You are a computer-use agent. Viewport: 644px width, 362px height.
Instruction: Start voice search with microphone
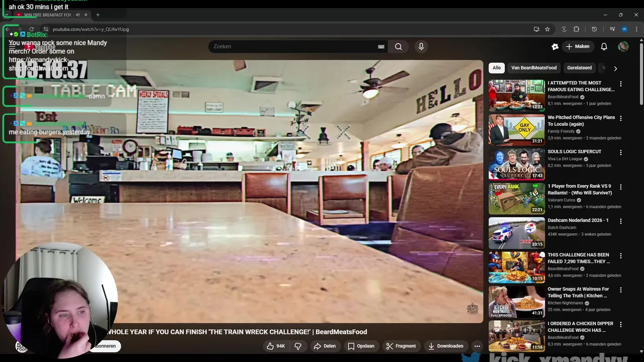(x=421, y=46)
